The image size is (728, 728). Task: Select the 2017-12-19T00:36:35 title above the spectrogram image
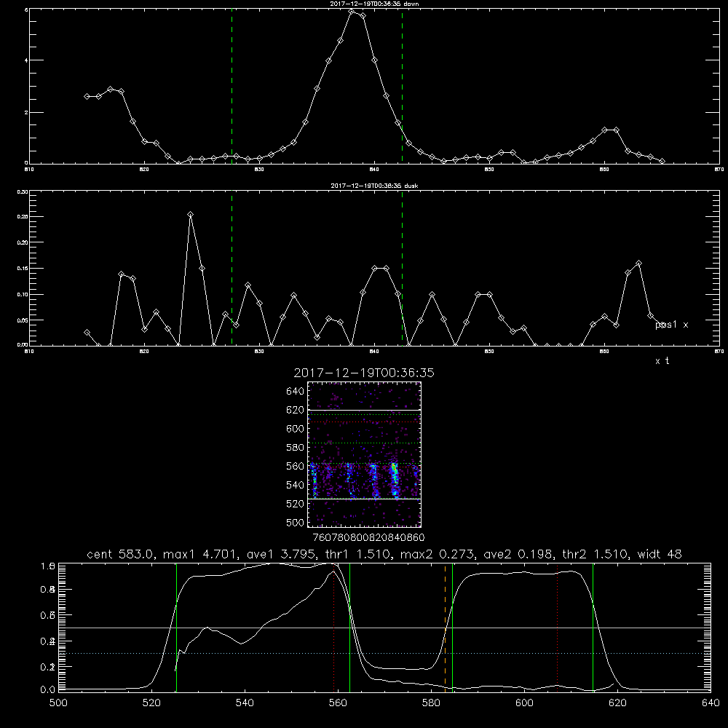(x=364, y=373)
